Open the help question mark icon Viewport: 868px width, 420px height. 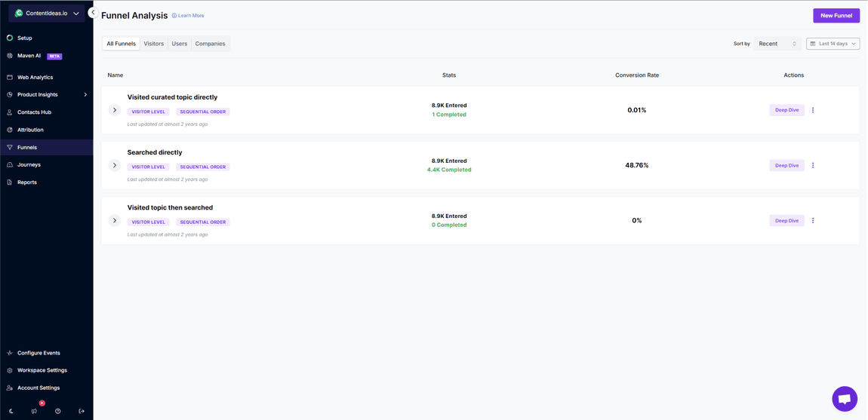tap(58, 411)
